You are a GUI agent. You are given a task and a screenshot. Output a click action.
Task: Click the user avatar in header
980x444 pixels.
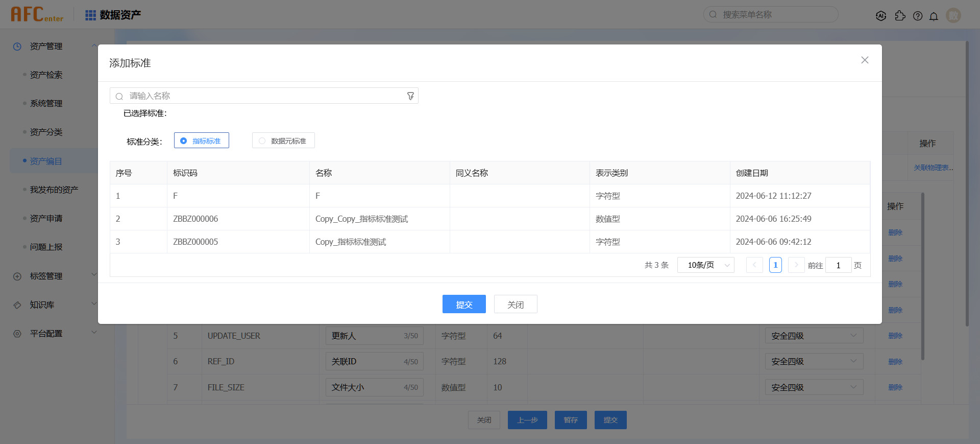953,15
